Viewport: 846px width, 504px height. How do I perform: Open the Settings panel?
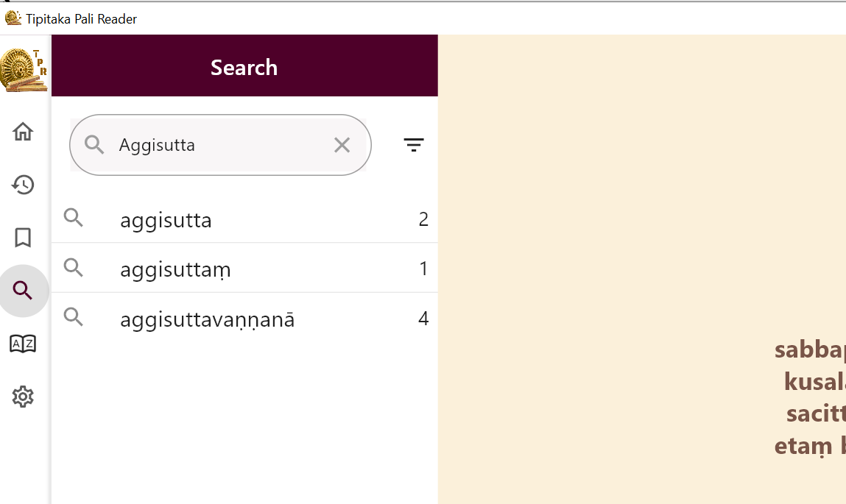pos(23,397)
